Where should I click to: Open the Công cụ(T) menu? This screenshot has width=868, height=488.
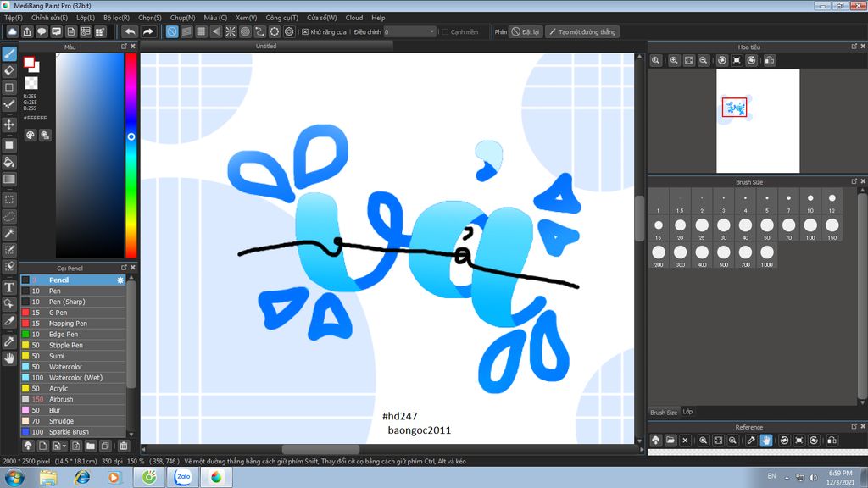[281, 18]
